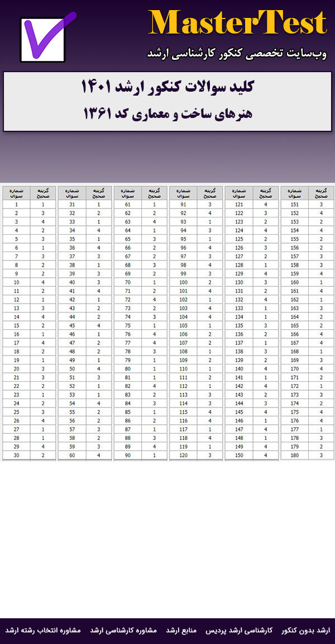Select question number 150 cell
This screenshot has height=644, width=335.
[239, 456]
